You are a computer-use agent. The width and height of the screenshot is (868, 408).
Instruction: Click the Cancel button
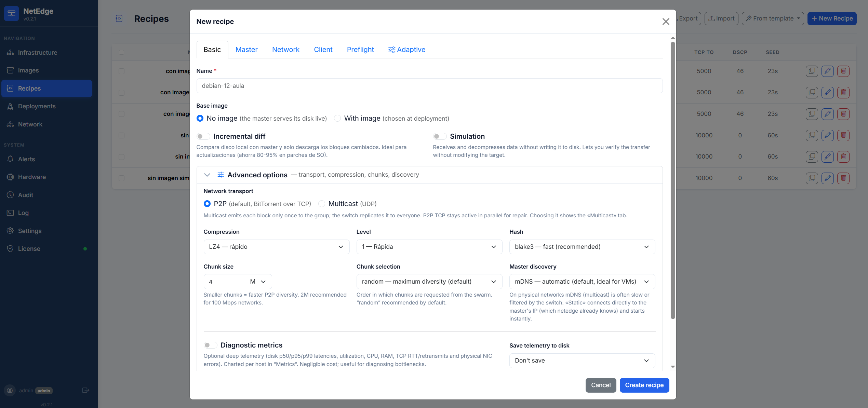(x=601, y=385)
